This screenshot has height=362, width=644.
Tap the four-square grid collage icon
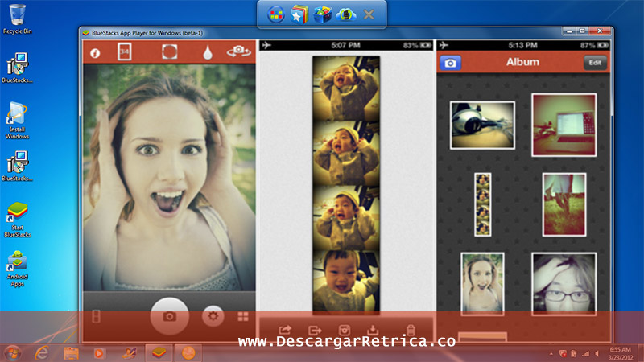click(243, 316)
